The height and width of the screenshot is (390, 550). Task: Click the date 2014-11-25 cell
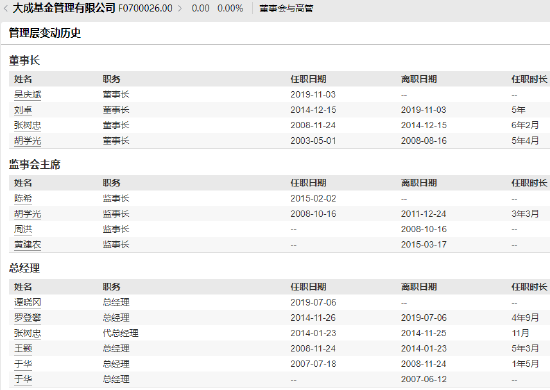click(x=423, y=333)
